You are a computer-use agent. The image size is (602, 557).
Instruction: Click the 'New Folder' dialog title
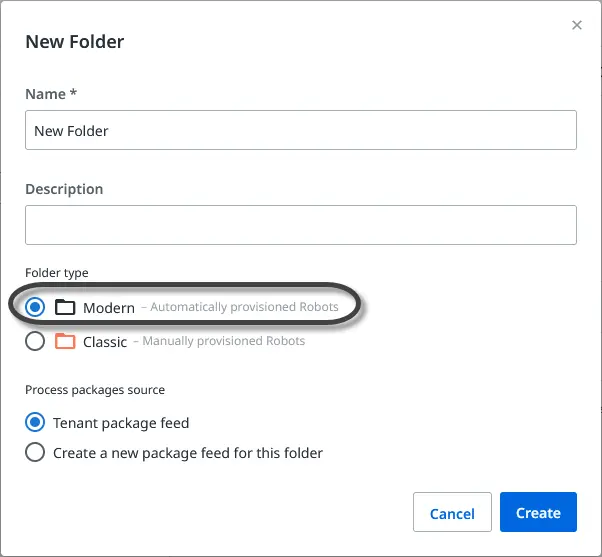tap(74, 41)
